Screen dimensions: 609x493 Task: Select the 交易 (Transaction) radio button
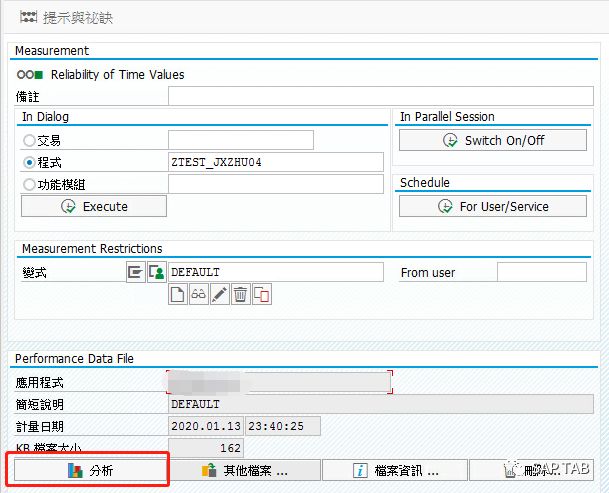pos(29,140)
